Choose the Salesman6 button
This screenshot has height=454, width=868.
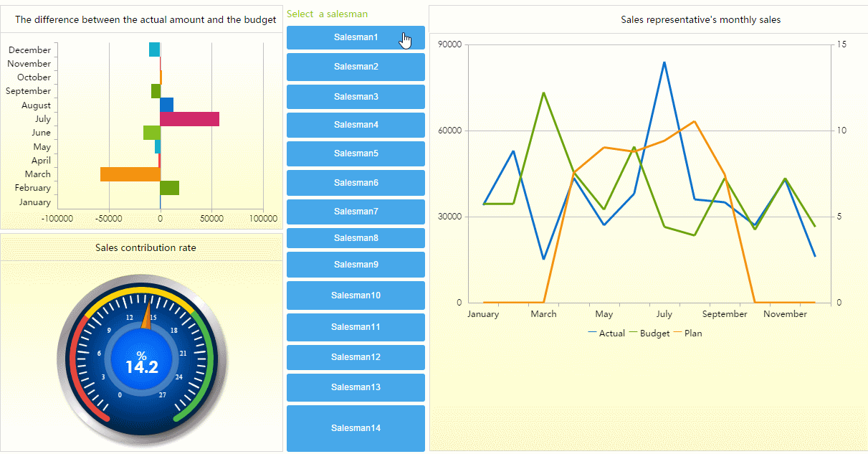tap(356, 183)
